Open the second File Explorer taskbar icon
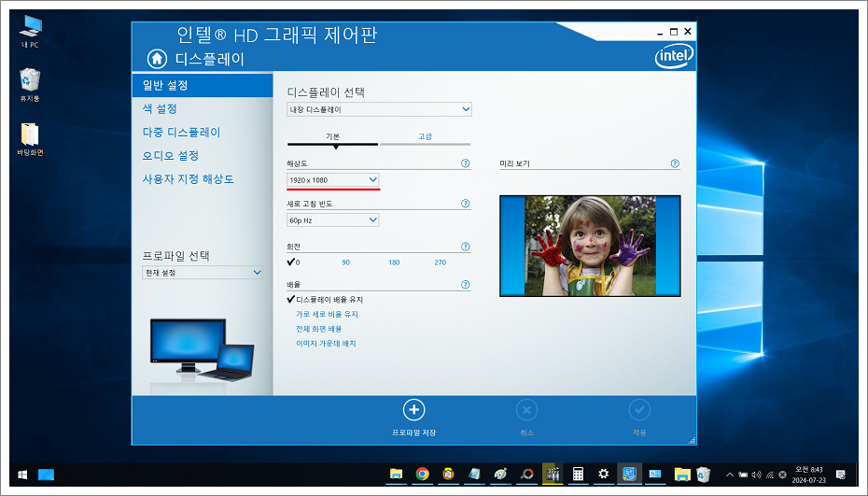Viewport: 868px width, 496px height. coord(682,474)
